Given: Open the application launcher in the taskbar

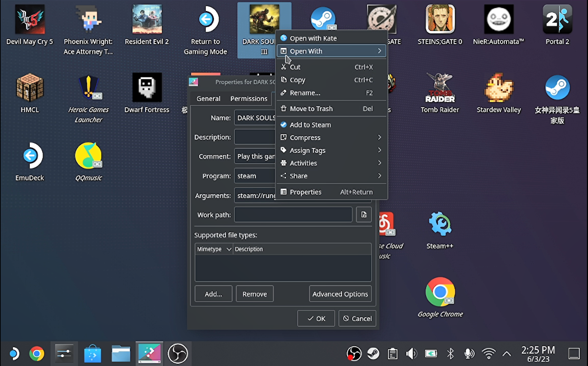Looking at the screenshot, I should click(14, 354).
